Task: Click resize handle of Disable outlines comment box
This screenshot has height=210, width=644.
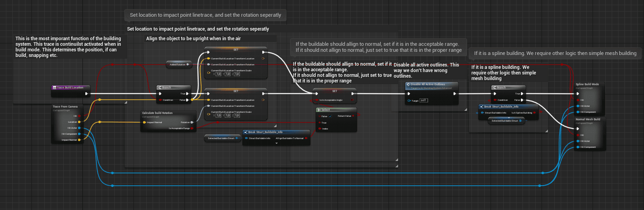Action: pos(465,109)
